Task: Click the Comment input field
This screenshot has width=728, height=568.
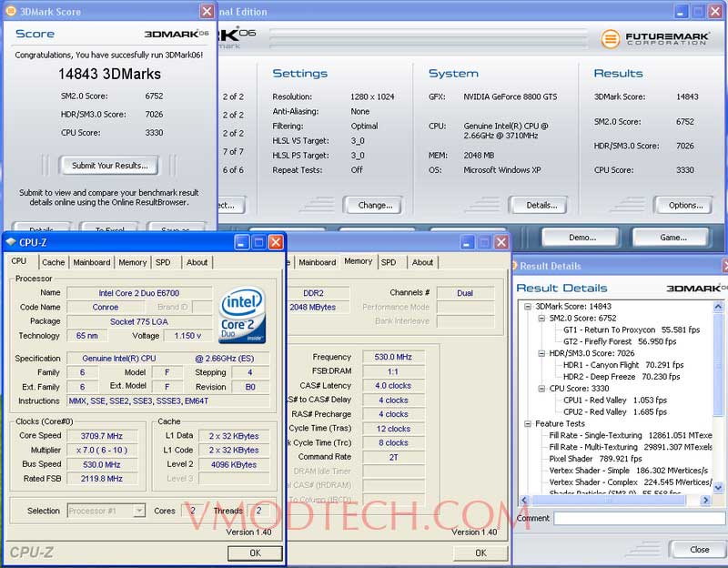Action: tap(640, 518)
